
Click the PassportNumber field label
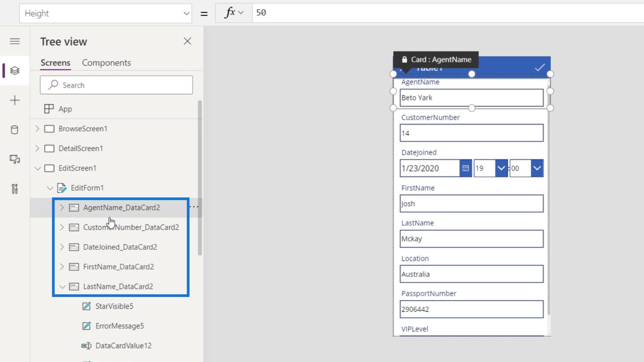[x=429, y=293]
